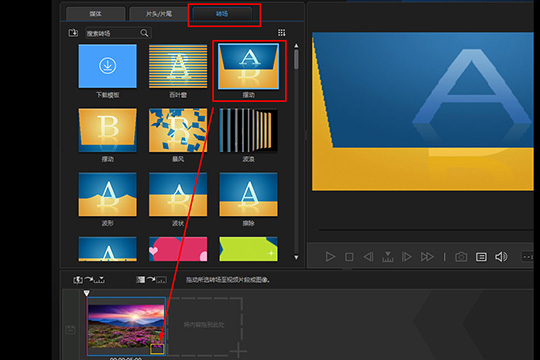This screenshot has width=540, height=360.
Task: Click the Stop button in preview controls
Action: [x=349, y=257]
